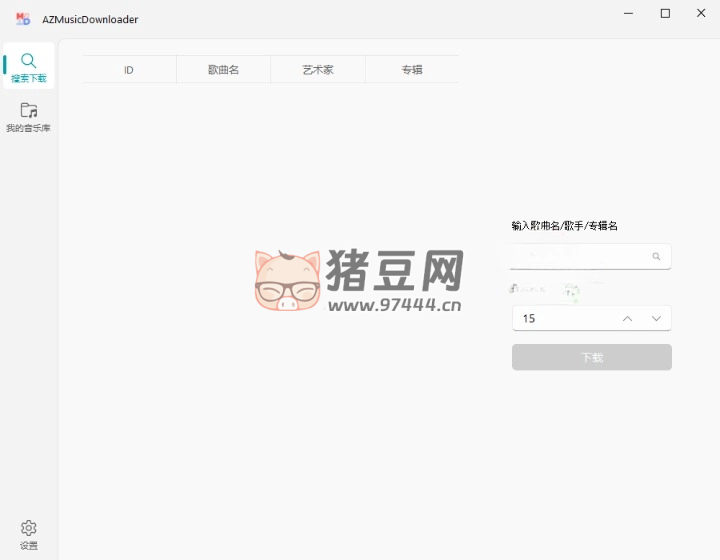
Task: Increase the count with the up chevron
Action: (x=627, y=318)
